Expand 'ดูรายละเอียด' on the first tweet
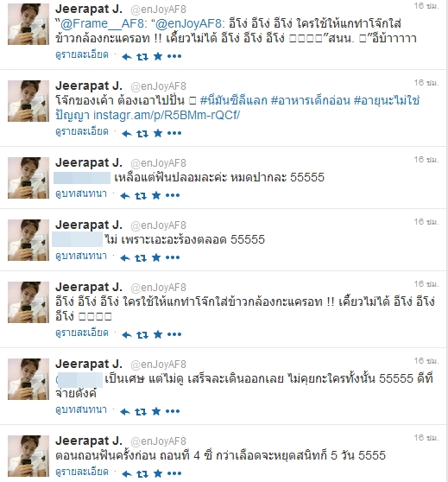Screen dimensions: 448x482 [82, 55]
